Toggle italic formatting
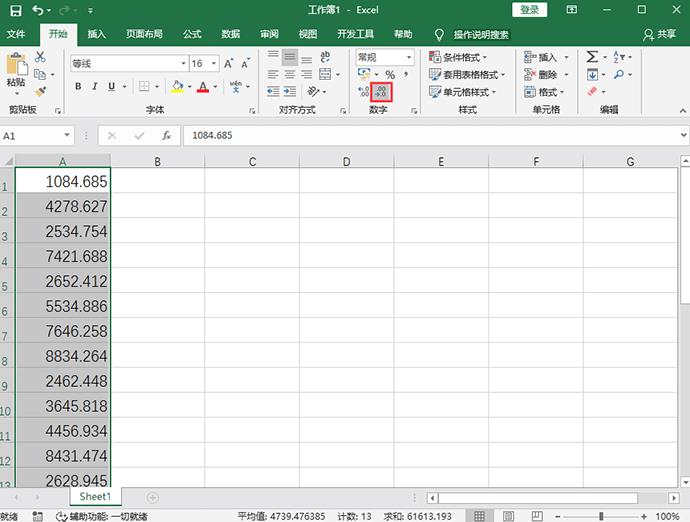The image size is (690, 522). click(x=94, y=86)
